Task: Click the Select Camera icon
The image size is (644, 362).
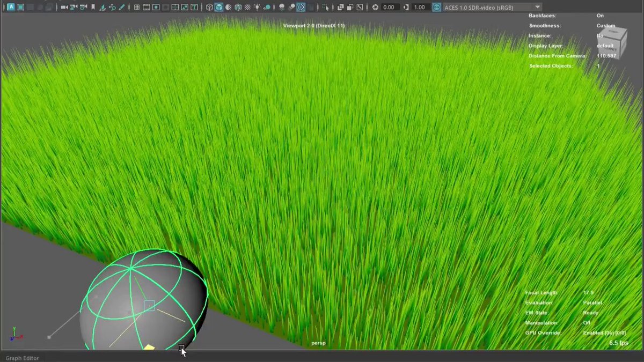Action: 64,8
